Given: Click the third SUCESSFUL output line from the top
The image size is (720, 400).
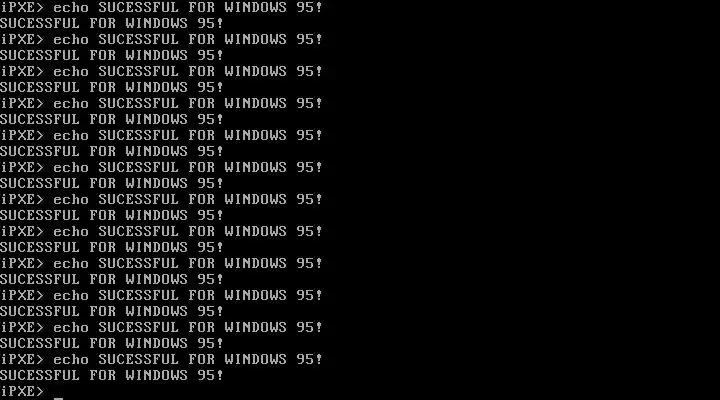Looking at the screenshot, I should coord(112,87).
